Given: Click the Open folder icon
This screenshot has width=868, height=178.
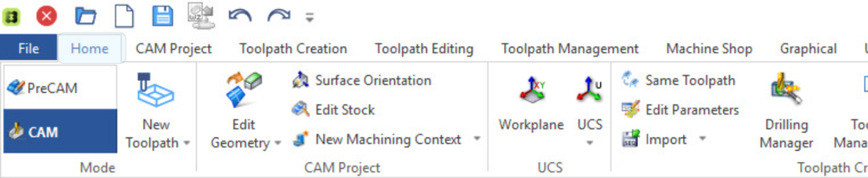Looking at the screenshot, I should (85, 16).
